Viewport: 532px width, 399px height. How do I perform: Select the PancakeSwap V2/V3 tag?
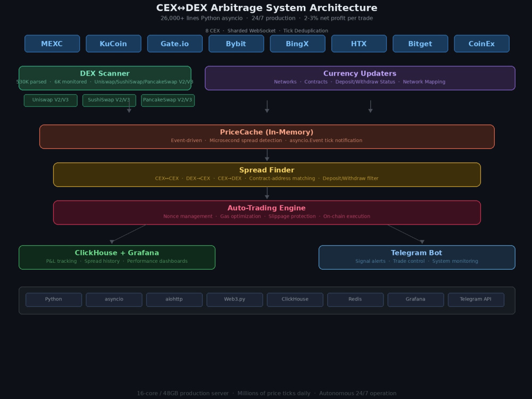coord(168,101)
